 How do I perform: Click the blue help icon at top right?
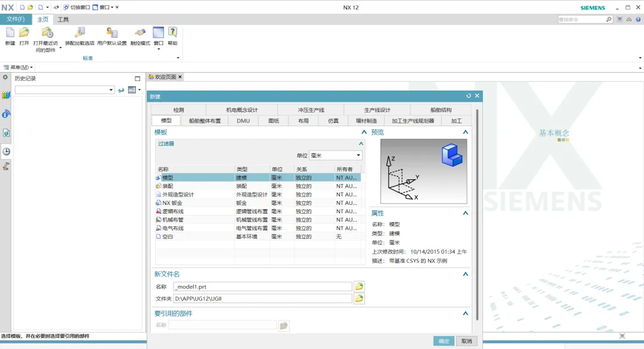click(638, 19)
